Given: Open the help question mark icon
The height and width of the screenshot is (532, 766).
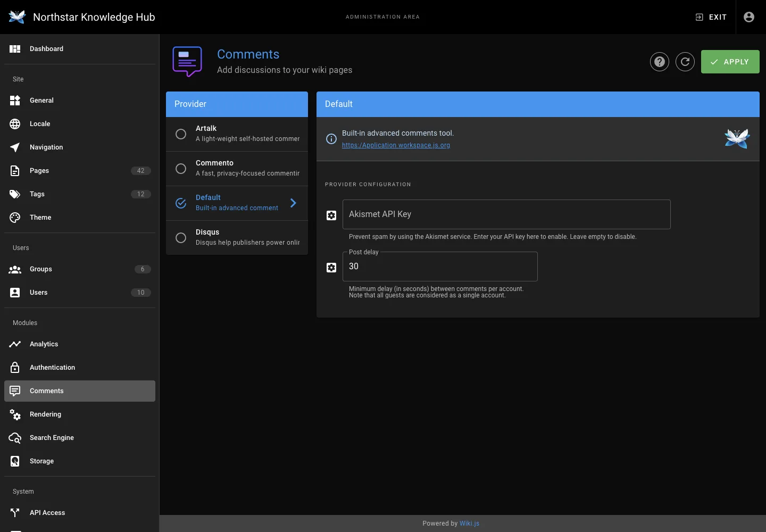Looking at the screenshot, I should point(660,62).
